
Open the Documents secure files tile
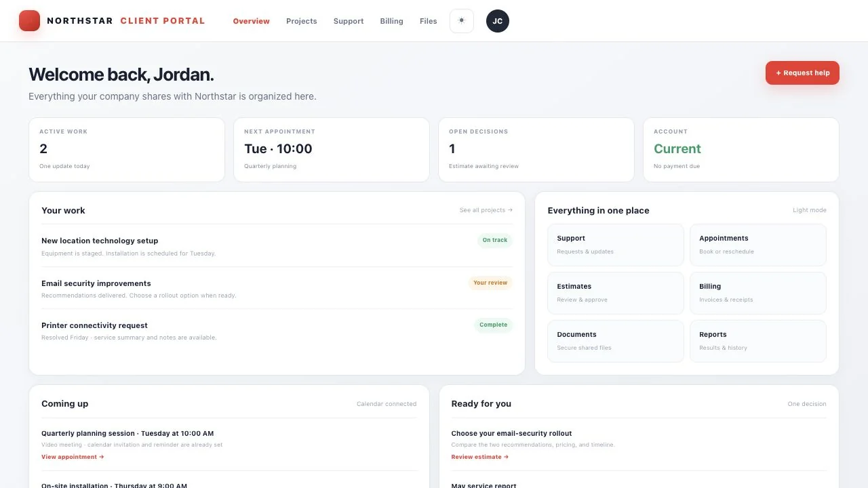(x=616, y=341)
